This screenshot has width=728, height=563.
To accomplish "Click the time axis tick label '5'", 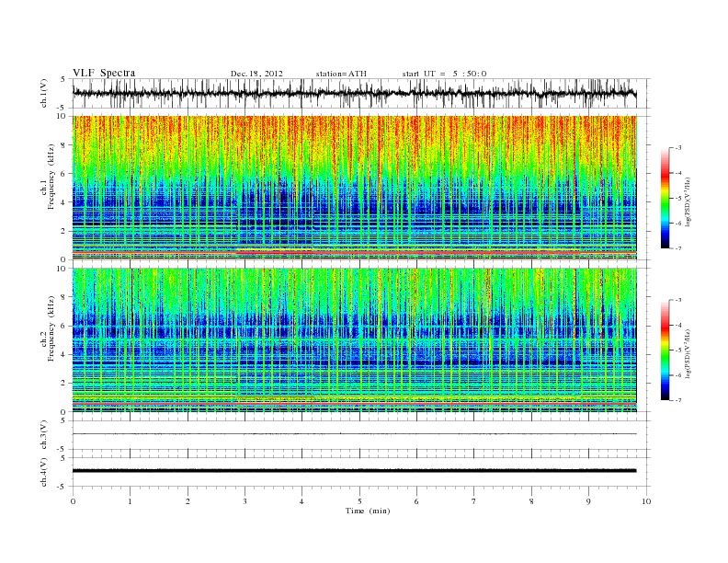I will 359,501.
